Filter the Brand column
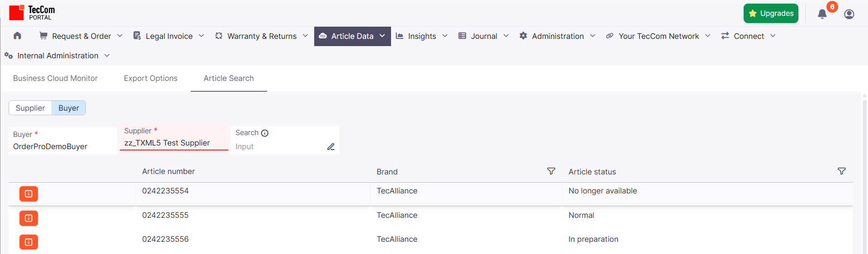The height and width of the screenshot is (254, 868). [x=551, y=171]
